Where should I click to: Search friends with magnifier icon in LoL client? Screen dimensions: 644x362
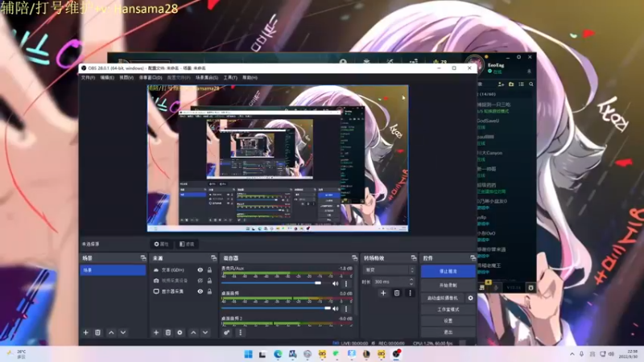(531, 84)
